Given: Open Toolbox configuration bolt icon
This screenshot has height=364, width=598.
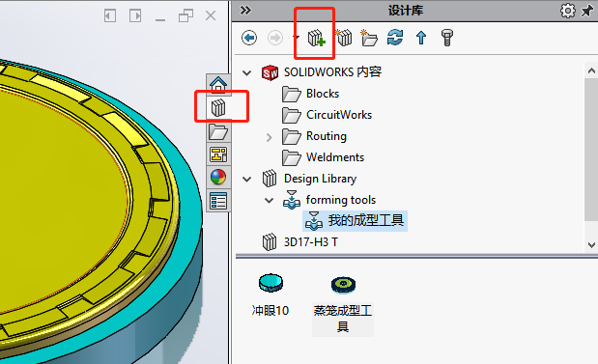Looking at the screenshot, I should [447, 38].
